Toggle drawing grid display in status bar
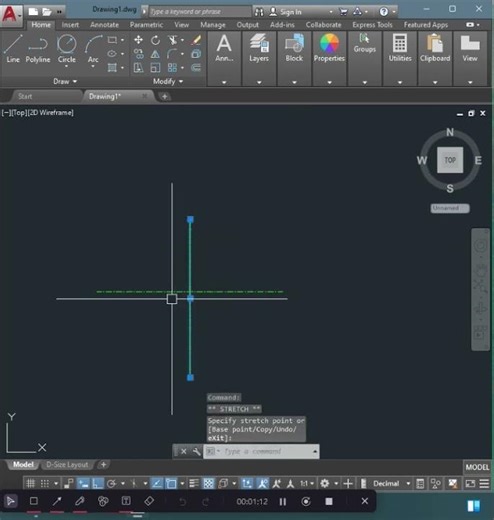This screenshot has width=494, height=520. tap(30, 483)
